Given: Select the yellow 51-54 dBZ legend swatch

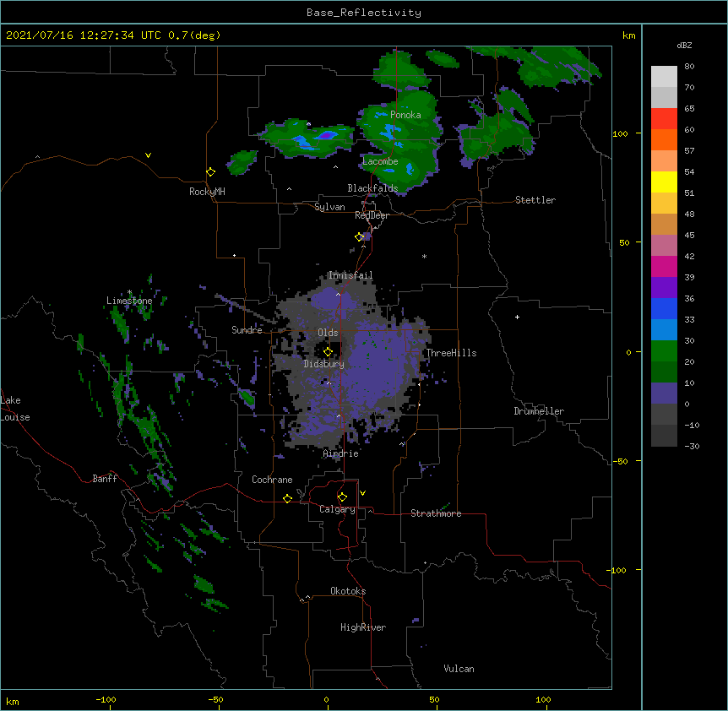Looking at the screenshot, I should (664, 182).
